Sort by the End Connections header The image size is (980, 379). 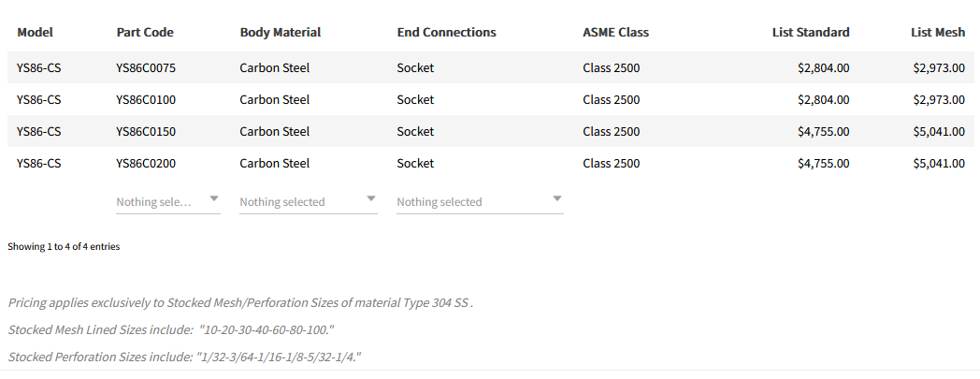coord(446,32)
